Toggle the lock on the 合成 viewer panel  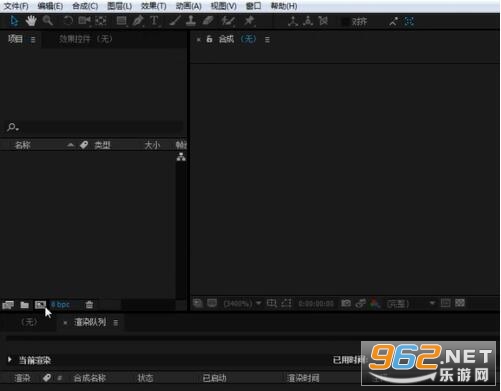(x=209, y=39)
